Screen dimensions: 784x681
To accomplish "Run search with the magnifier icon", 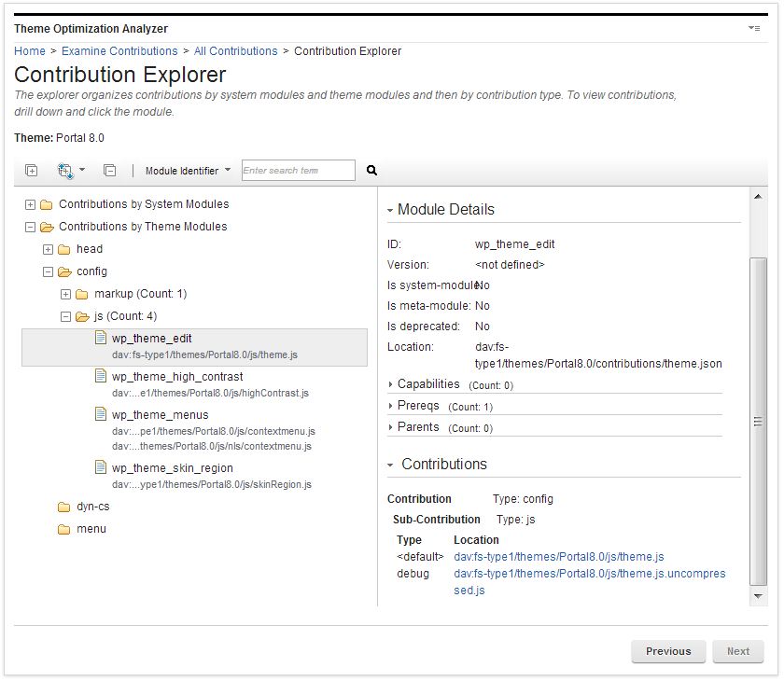I will pos(371,170).
